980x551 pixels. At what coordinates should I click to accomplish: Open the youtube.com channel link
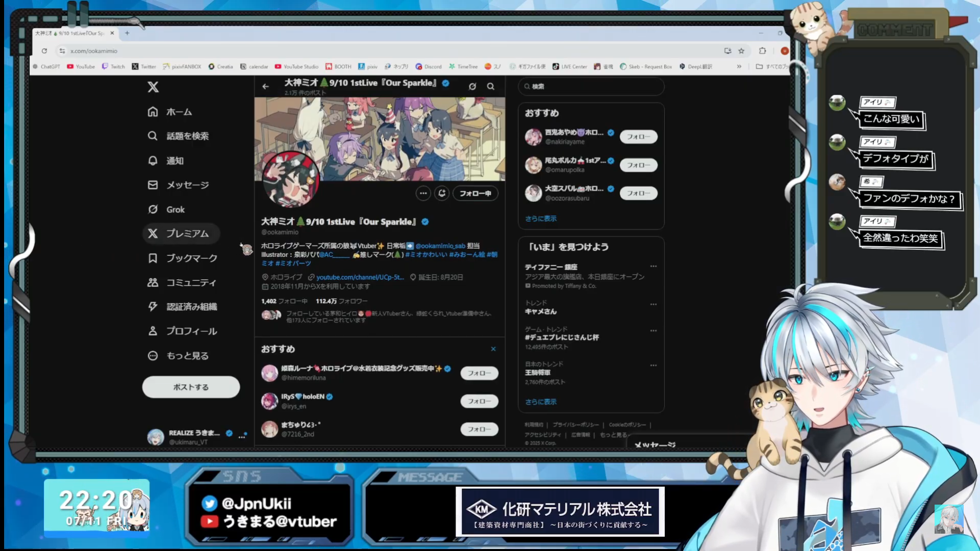(x=360, y=277)
